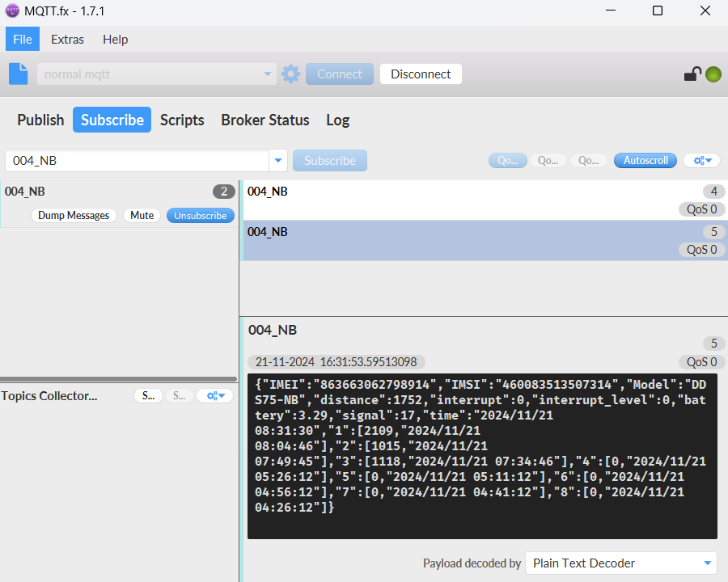This screenshot has height=582, width=728.
Task: Click the disabled Topics Collector stop button
Action: [x=180, y=396]
